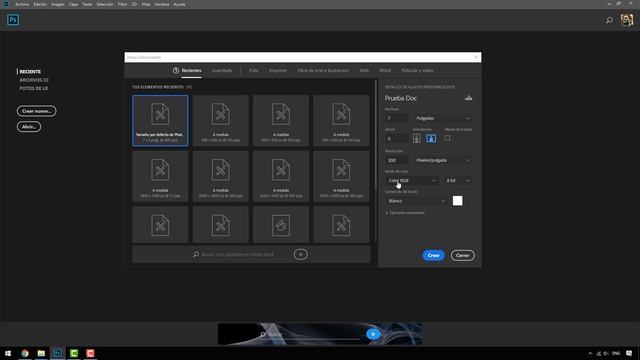This screenshot has height=360, width=640.
Task: Open the Ayuda menu
Action: click(x=180, y=4)
